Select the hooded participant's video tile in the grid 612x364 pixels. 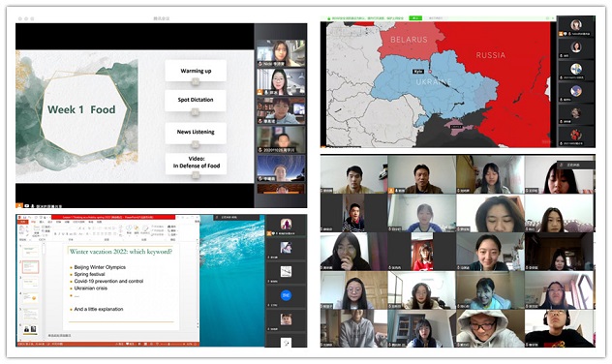point(490,328)
